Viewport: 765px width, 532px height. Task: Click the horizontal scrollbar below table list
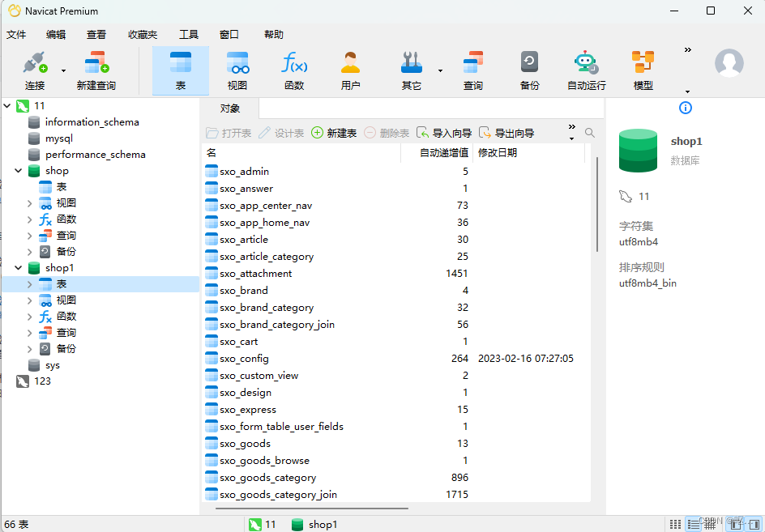click(x=312, y=508)
